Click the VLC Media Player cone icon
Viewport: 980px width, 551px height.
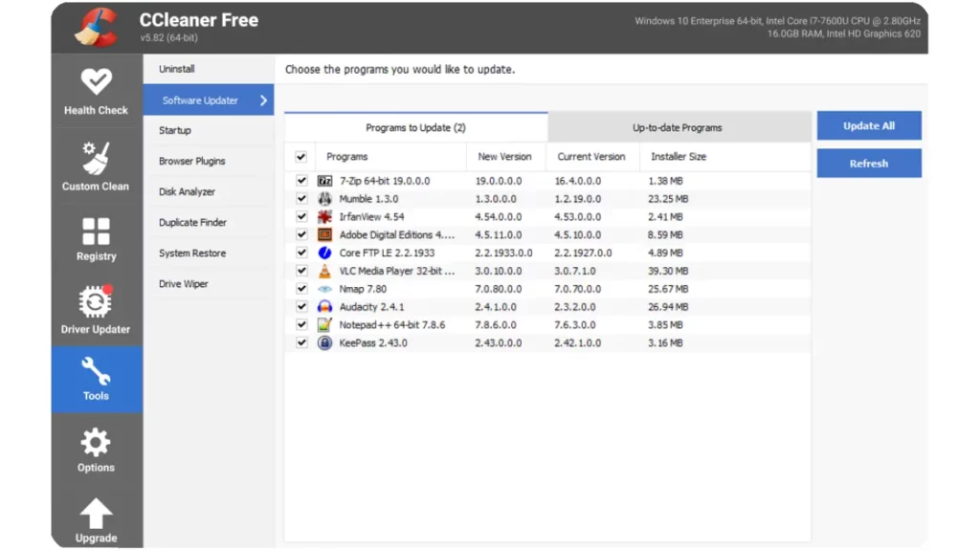[x=324, y=271]
